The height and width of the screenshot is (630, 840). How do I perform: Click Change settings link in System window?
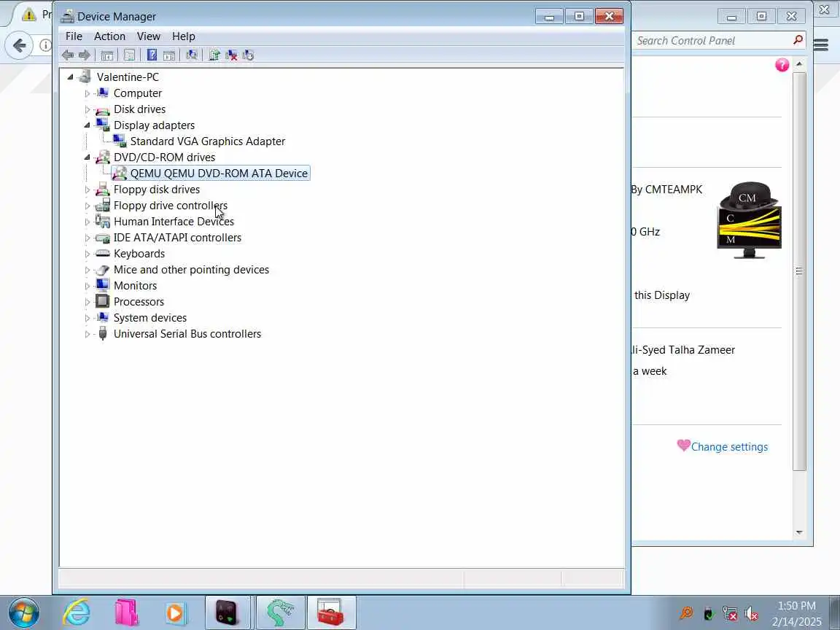click(x=729, y=447)
